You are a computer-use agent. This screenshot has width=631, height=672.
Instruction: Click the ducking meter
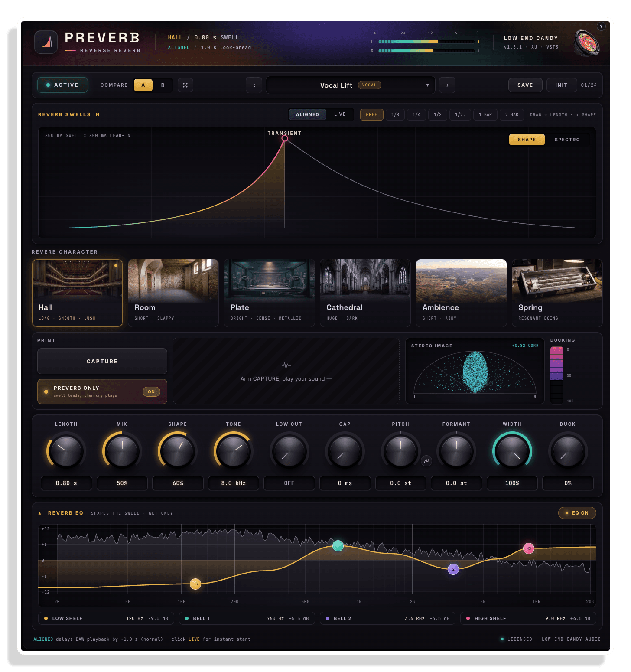point(557,375)
